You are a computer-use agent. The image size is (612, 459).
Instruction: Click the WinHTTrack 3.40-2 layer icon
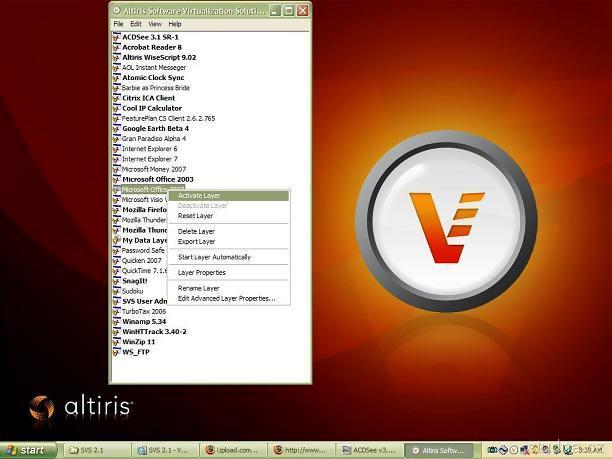(116, 331)
